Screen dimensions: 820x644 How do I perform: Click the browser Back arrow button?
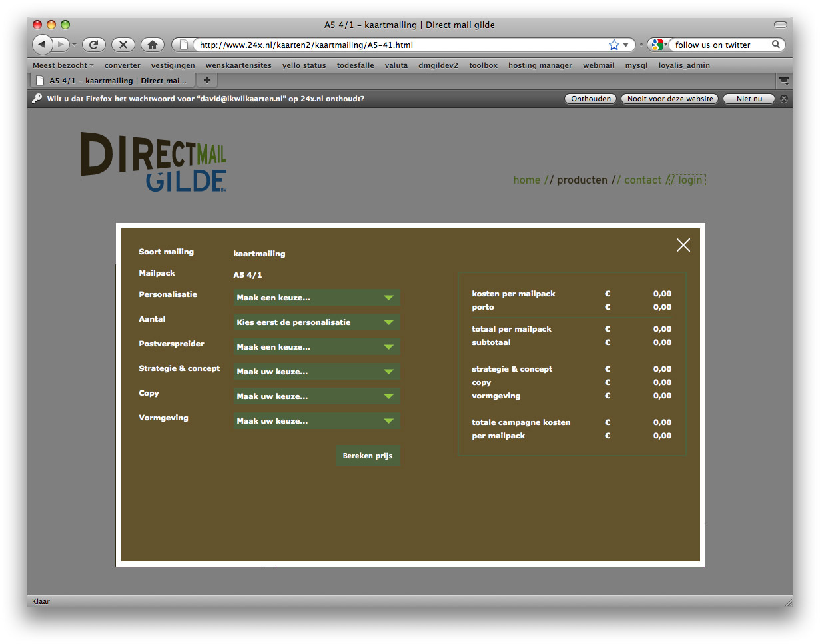pyautogui.click(x=42, y=45)
